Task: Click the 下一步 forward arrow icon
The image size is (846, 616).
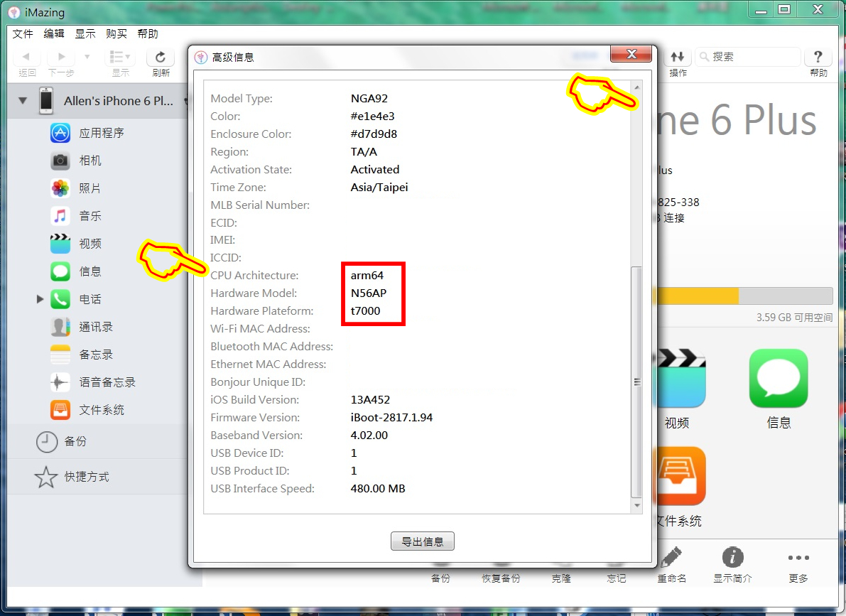Action: pos(61,57)
